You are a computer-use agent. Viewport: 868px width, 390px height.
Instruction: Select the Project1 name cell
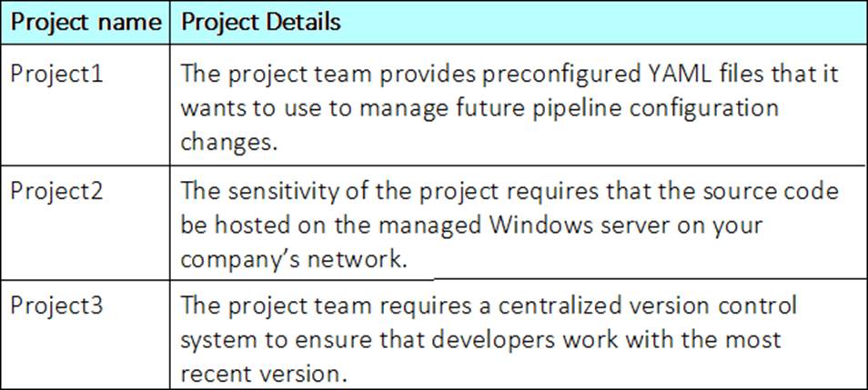(x=56, y=74)
